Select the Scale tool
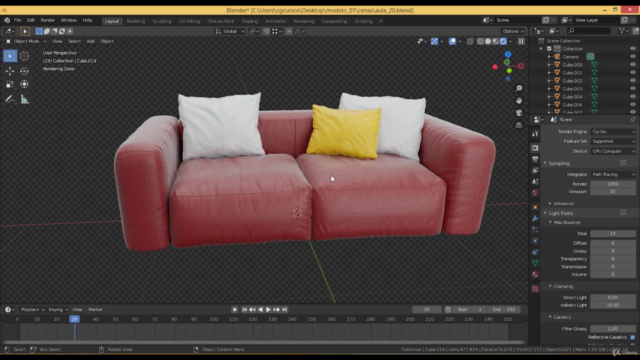 pos(10,84)
